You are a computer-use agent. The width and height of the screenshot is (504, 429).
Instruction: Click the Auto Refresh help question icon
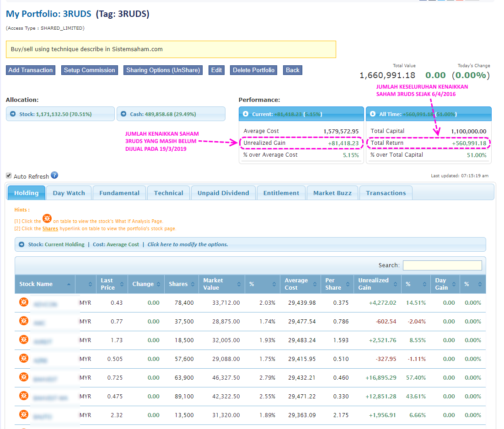[54, 175]
